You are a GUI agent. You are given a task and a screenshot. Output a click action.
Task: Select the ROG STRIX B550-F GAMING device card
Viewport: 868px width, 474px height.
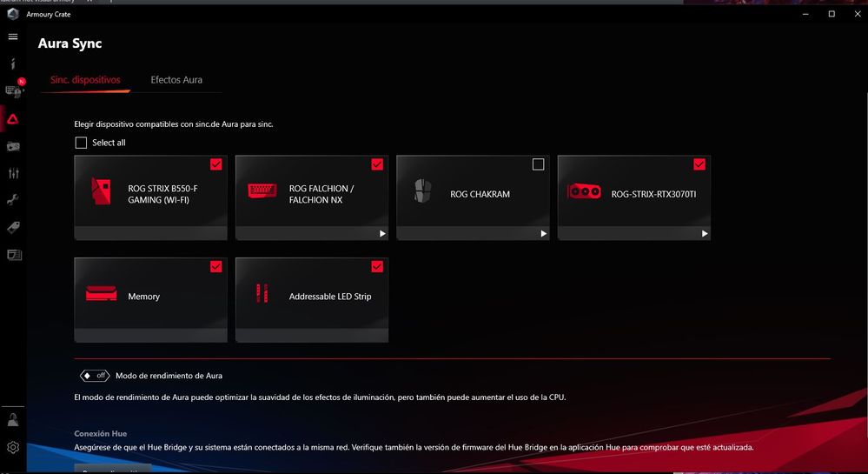[150, 197]
